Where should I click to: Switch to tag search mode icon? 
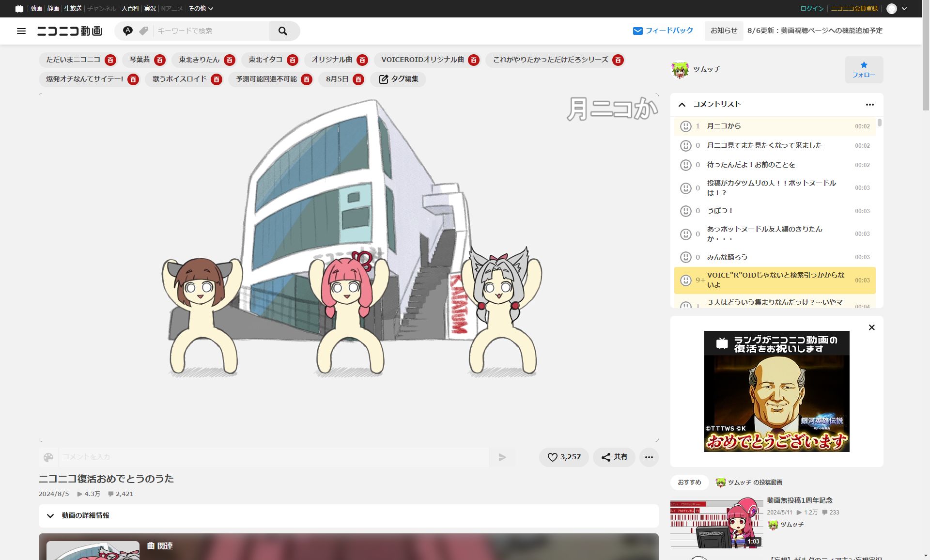pyautogui.click(x=143, y=31)
